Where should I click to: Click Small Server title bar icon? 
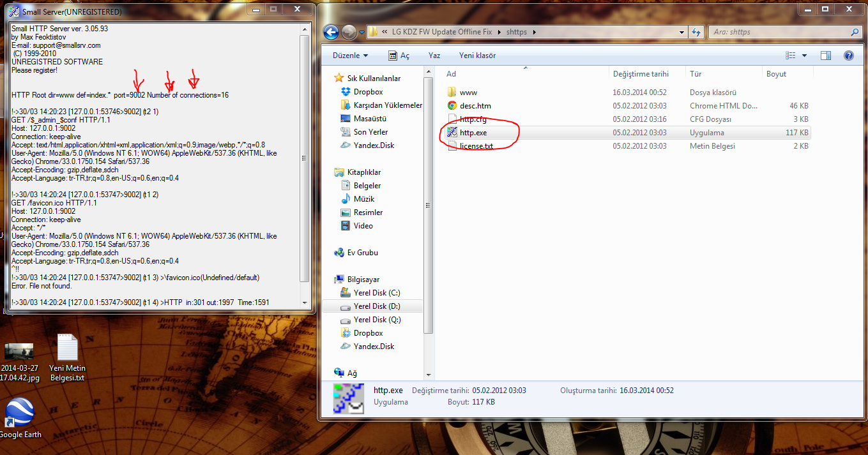(x=13, y=12)
